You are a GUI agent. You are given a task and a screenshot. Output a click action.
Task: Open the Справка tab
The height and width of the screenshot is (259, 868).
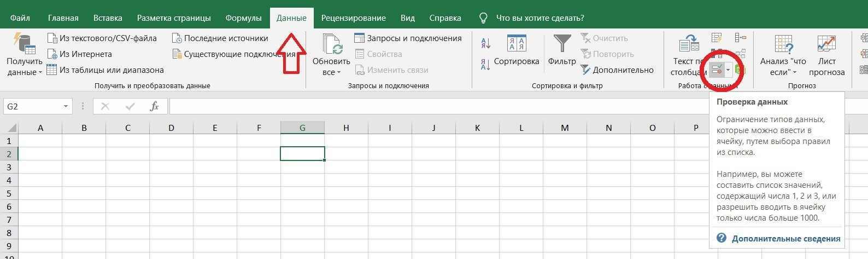coord(445,18)
